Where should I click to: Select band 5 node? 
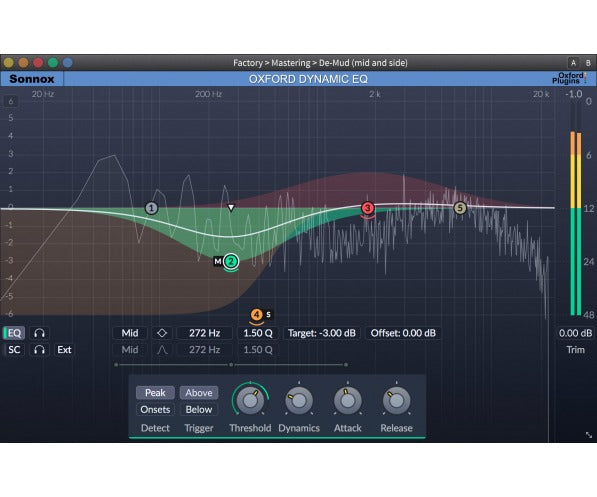[460, 208]
